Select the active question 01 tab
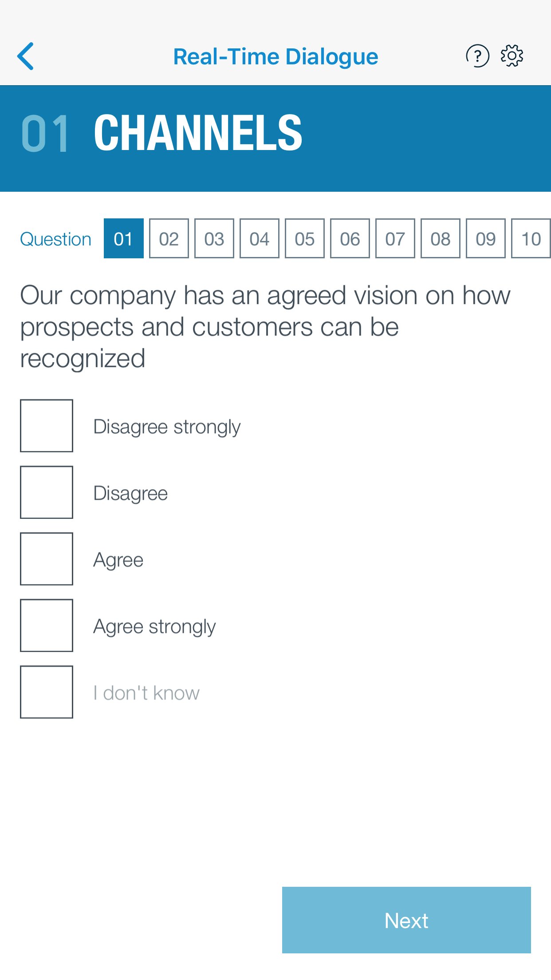 124,238
